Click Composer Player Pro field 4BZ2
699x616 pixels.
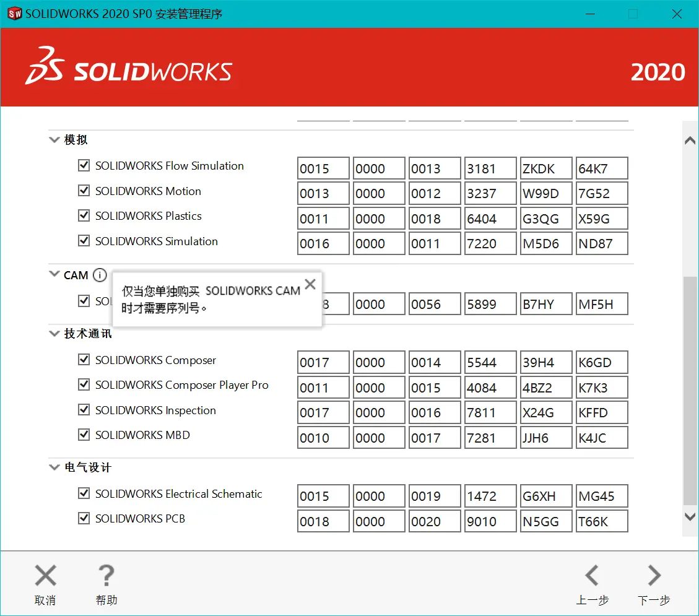[546, 388]
